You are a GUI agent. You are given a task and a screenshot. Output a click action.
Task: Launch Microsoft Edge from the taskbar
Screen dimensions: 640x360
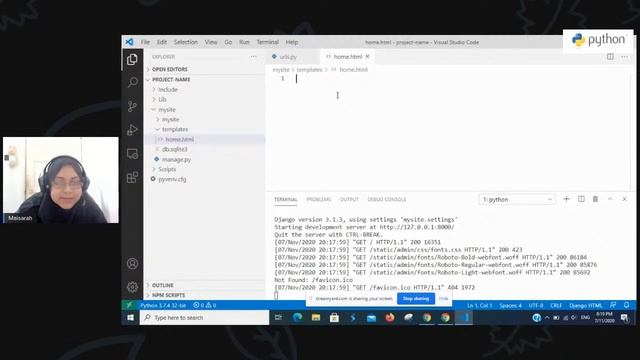(297, 318)
